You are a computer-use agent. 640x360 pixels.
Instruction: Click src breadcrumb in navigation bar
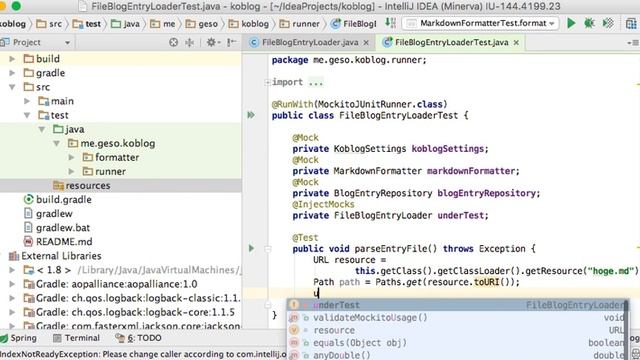pyautogui.click(x=49, y=24)
